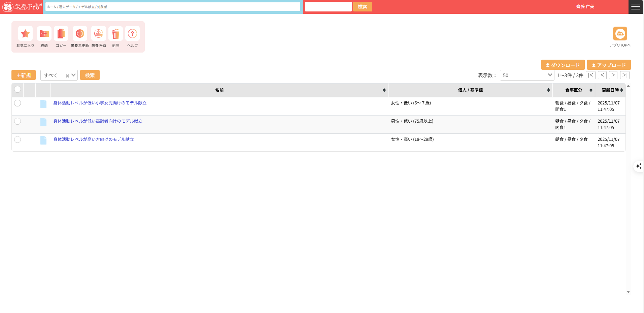Toggle the select-all circle in table header
The image size is (644, 313).
click(x=18, y=89)
